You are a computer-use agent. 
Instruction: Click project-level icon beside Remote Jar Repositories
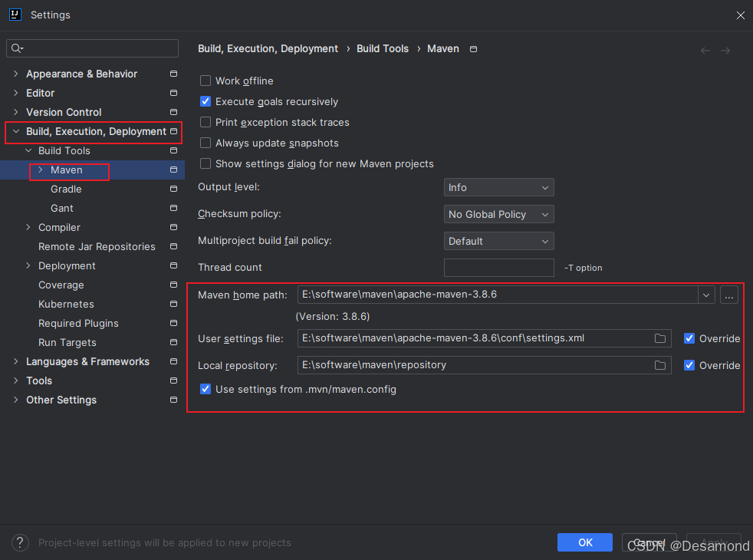[x=173, y=246]
